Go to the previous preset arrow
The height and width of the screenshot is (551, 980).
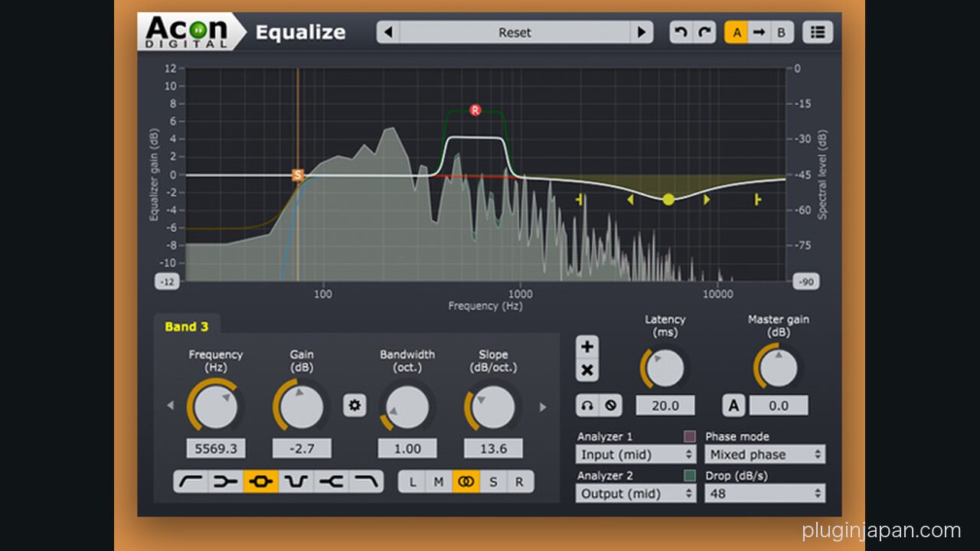pyautogui.click(x=388, y=32)
